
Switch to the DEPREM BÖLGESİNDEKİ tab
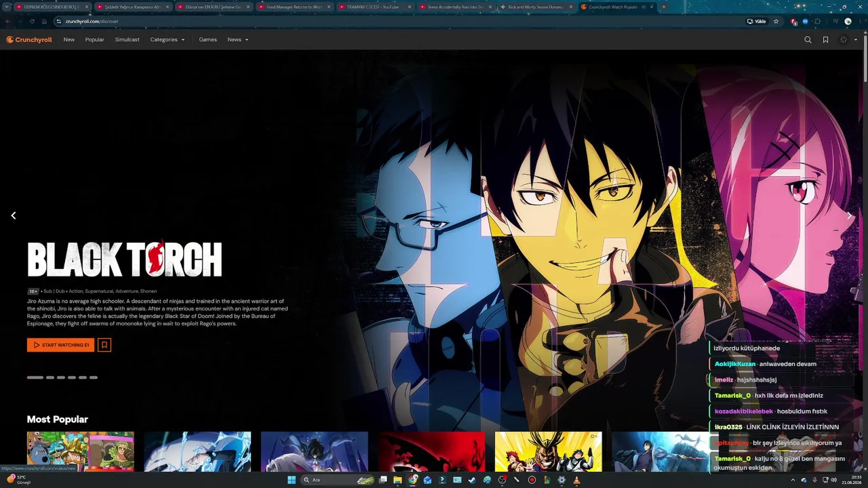tap(52, 7)
